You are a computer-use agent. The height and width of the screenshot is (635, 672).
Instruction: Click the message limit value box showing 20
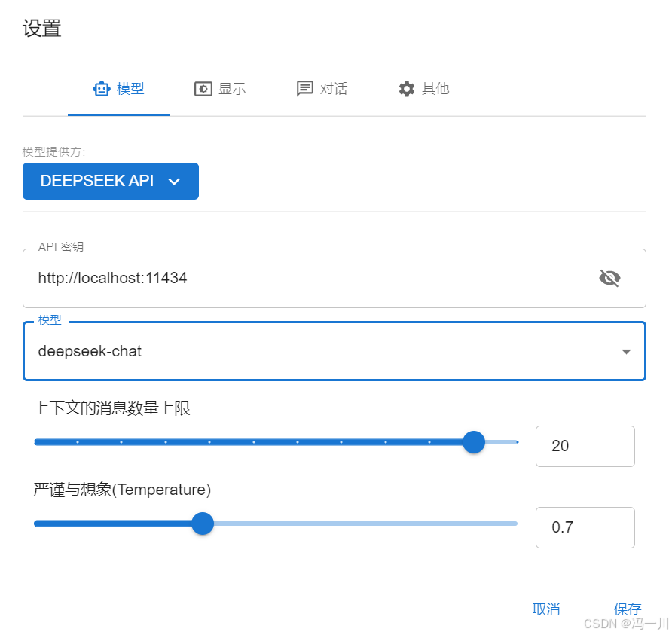click(585, 446)
